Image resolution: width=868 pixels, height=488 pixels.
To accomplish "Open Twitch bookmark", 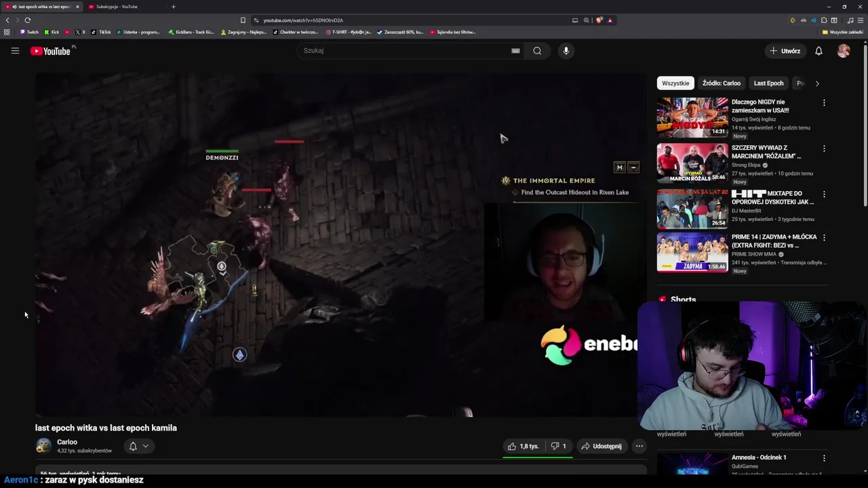I will 29,32.
